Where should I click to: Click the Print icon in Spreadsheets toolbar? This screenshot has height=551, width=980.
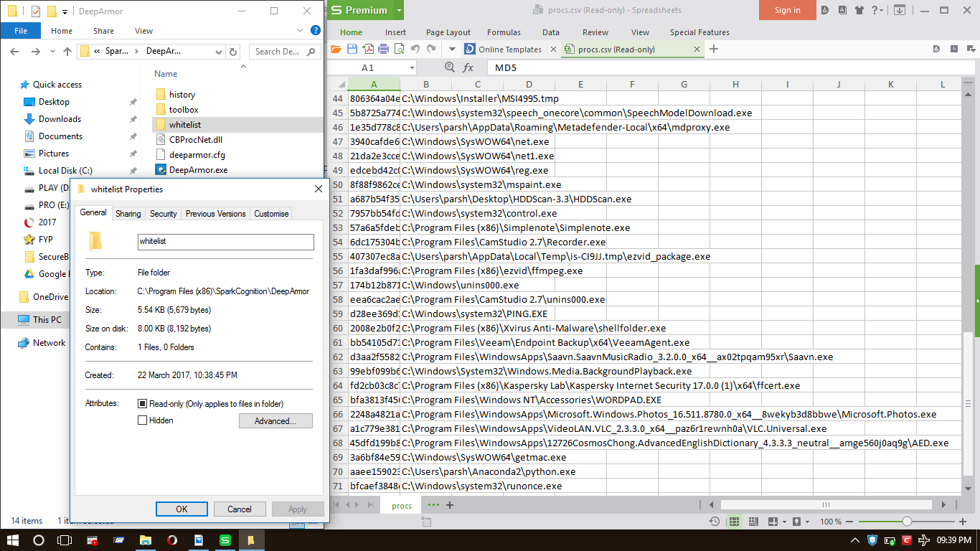[383, 50]
